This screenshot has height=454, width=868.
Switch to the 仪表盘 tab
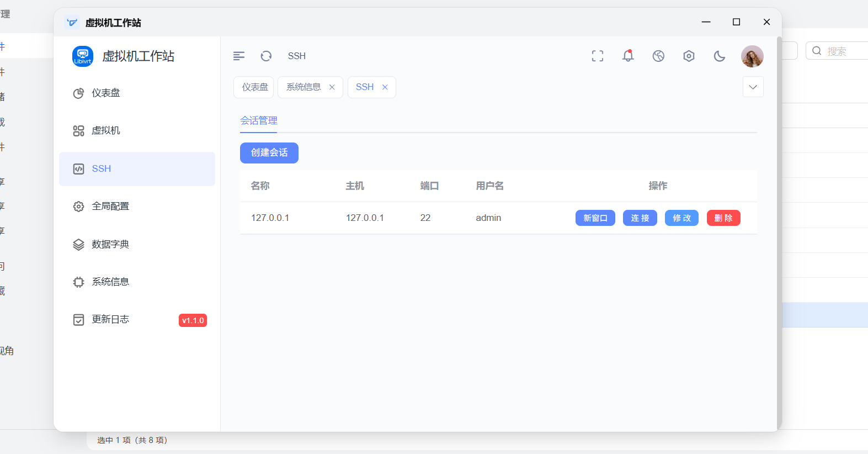pos(254,87)
